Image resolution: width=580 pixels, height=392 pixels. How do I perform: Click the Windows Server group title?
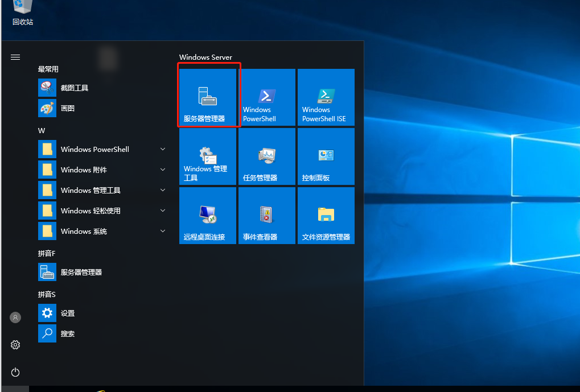[205, 57]
